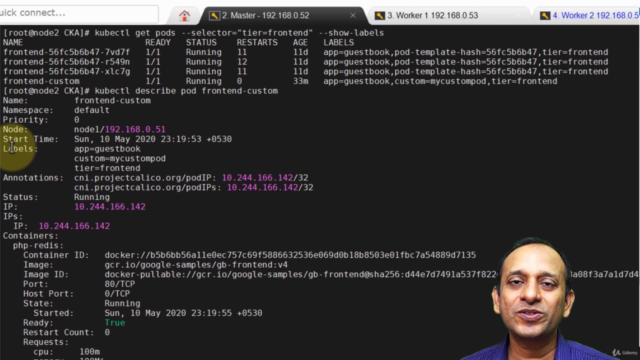Click the Worker 1 tab terminal icon

(380, 16)
